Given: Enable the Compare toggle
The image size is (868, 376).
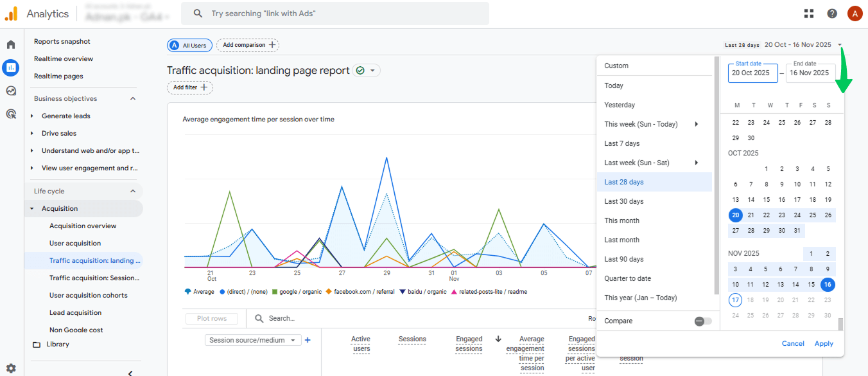Looking at the screenshot, I should click(x=702, y=321).
